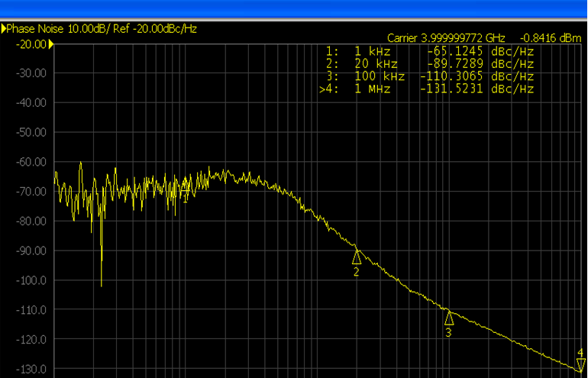This screenshot has width=588, height=378.
Task: Click the marker 3 readout row at 100 kHz
Action: pos(429,76)
